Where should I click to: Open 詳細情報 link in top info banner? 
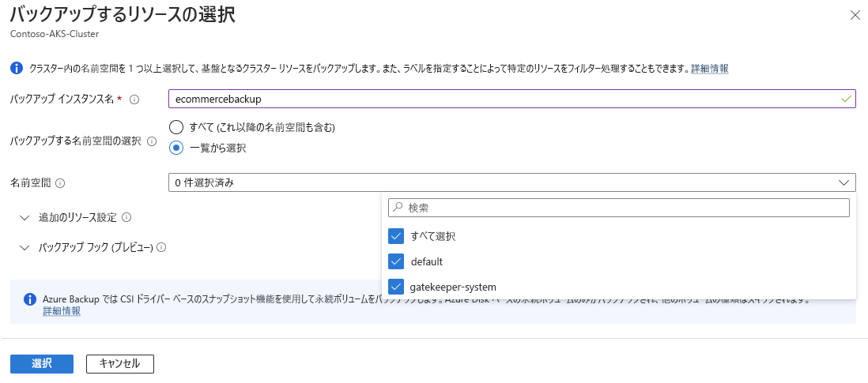point(710,69)
